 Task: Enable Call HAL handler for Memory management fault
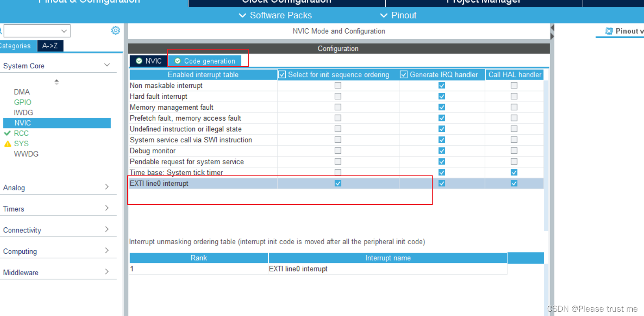[514, 107]
